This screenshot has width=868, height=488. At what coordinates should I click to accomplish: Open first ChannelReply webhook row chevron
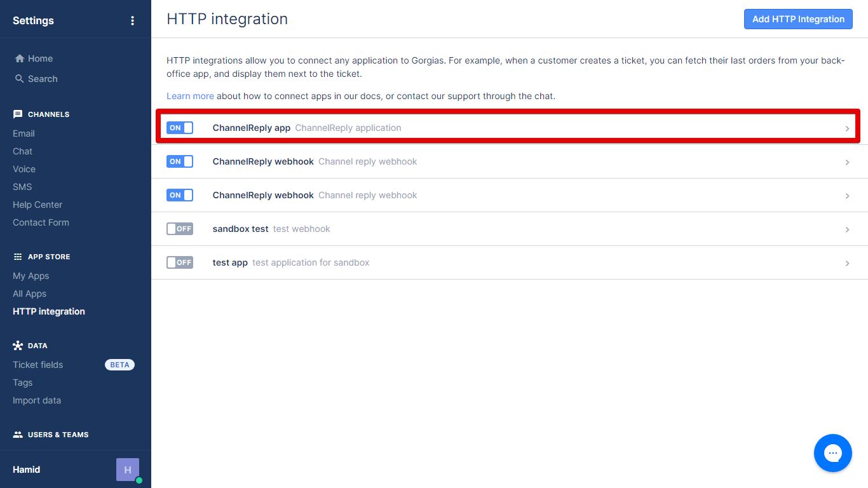click(847, 162)
